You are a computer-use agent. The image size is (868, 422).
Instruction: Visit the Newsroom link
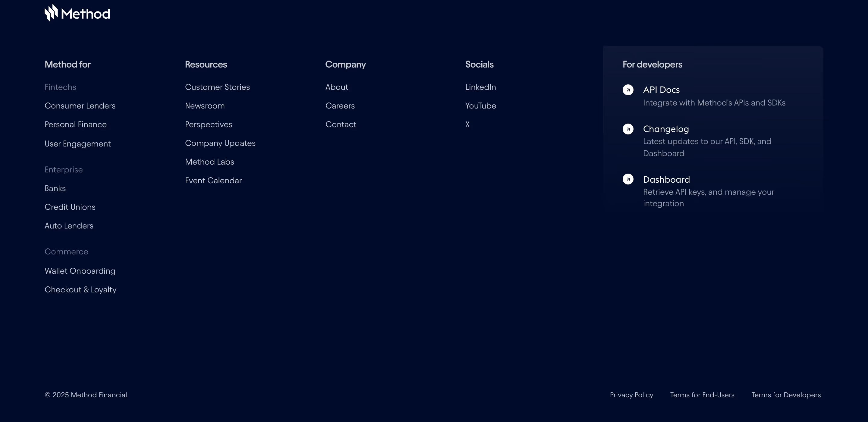(x=205, y=105)
